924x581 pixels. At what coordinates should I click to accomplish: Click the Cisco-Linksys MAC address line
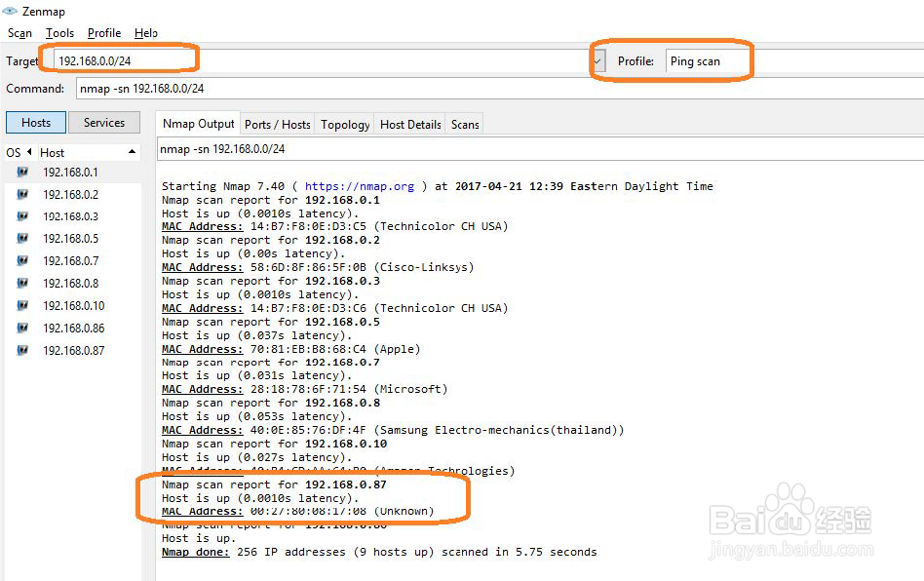(318, 267)
